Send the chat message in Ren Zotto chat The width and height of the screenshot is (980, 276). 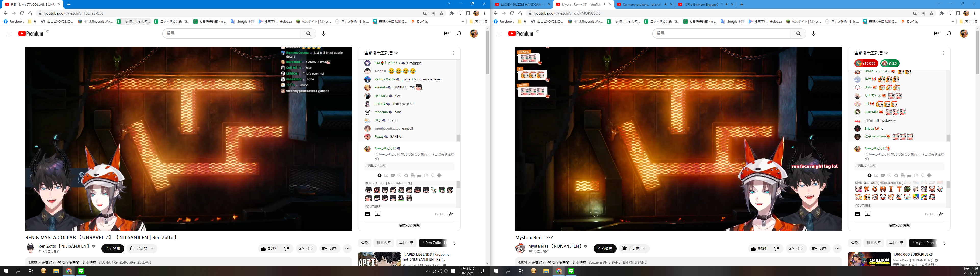pos(451,214)
